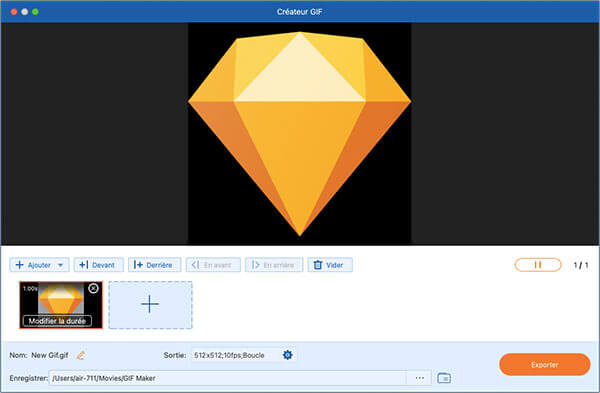Open output settings gear icon
This screenshot has width=600, height=393.
point(287,355)
